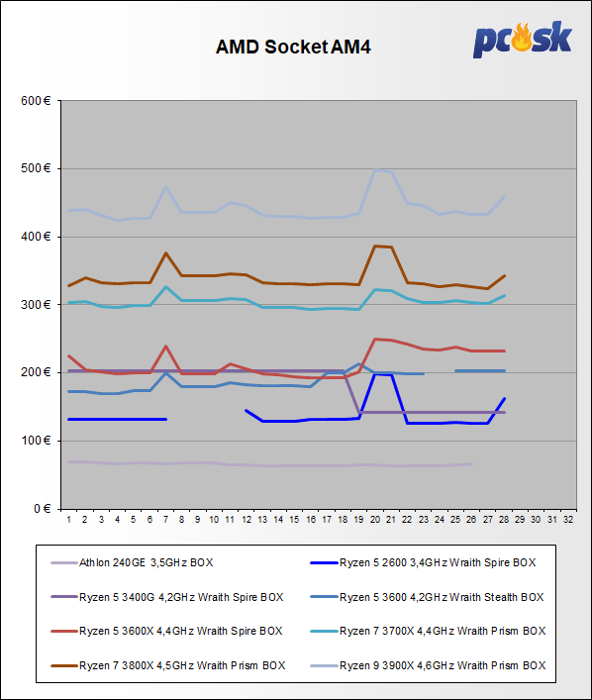The height and width of the screenshot is (700, 592).
Task: Click the Ryzen 5 2600 spike at day 20
Action: click(375, 374)
